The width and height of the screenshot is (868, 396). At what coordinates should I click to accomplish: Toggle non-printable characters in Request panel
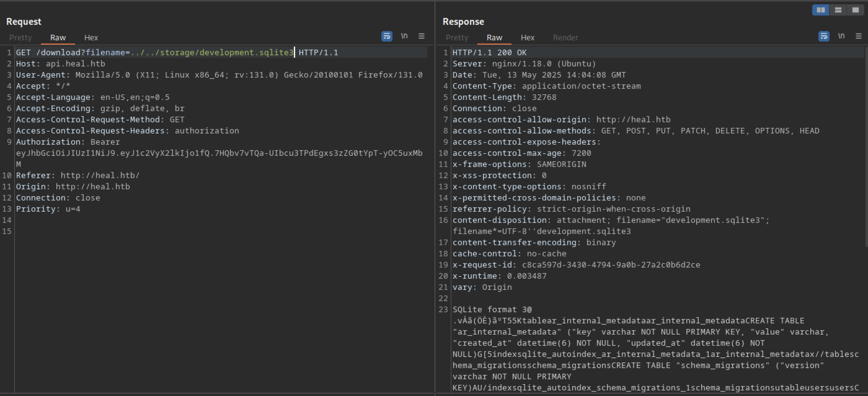(404, 36)
